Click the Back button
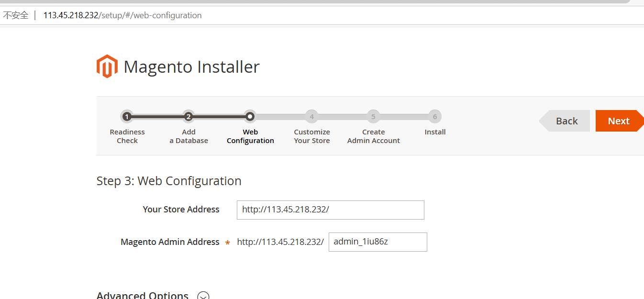 point(565,121)
